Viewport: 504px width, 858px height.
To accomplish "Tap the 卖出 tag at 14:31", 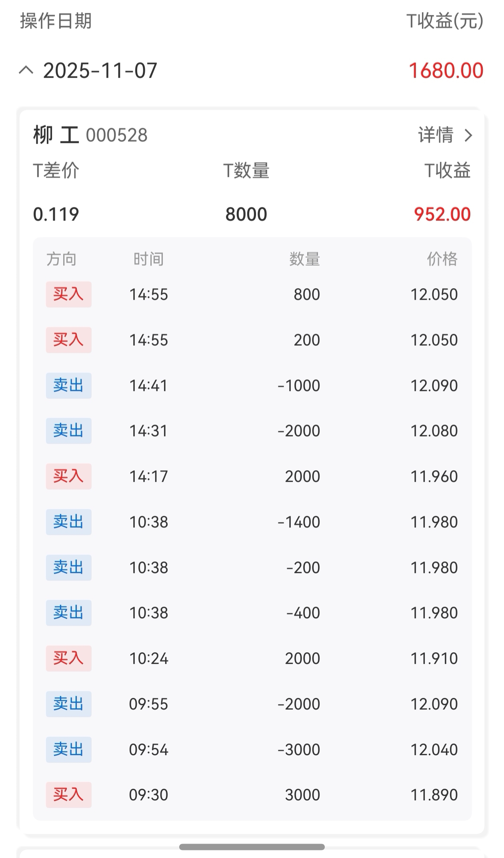I will [69, 431].
